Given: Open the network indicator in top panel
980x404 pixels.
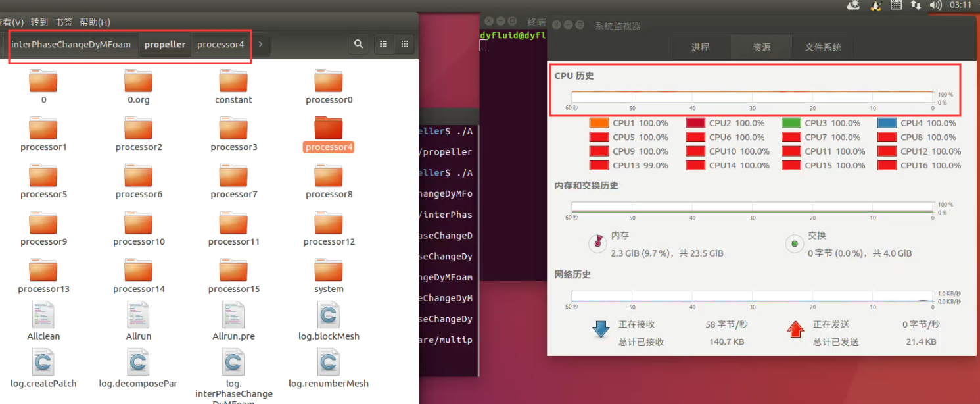Looking at the screenshot, I should tap(916, 5).
